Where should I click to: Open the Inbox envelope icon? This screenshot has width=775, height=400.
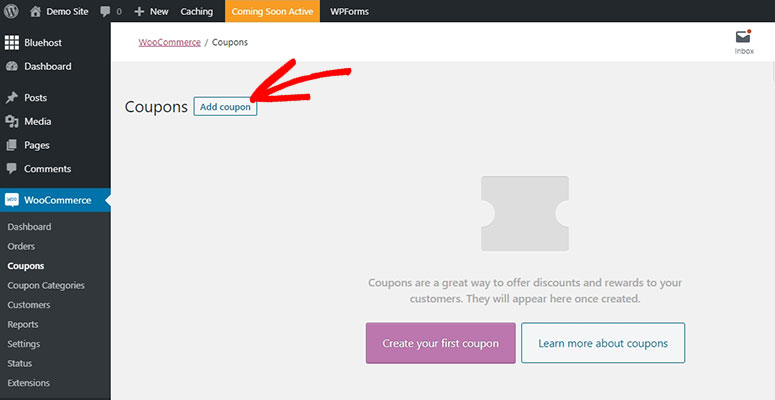(743, 37)
